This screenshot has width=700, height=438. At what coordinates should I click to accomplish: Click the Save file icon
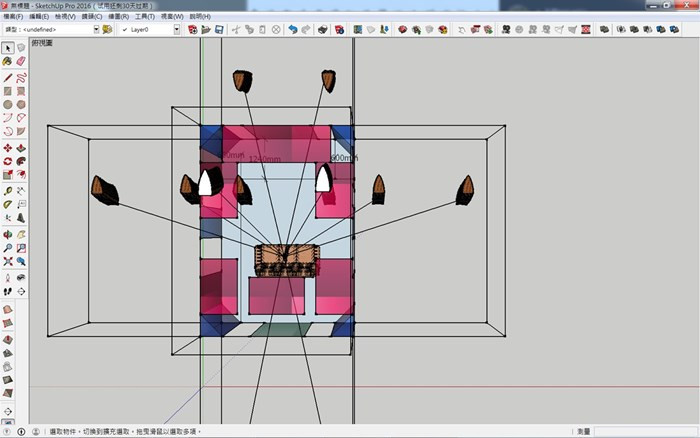coord(218,30)
